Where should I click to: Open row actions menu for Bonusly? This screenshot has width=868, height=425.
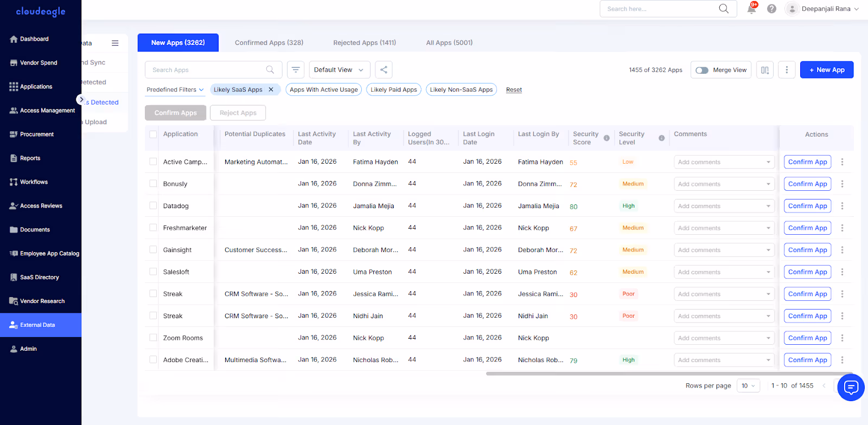point(843,184)
